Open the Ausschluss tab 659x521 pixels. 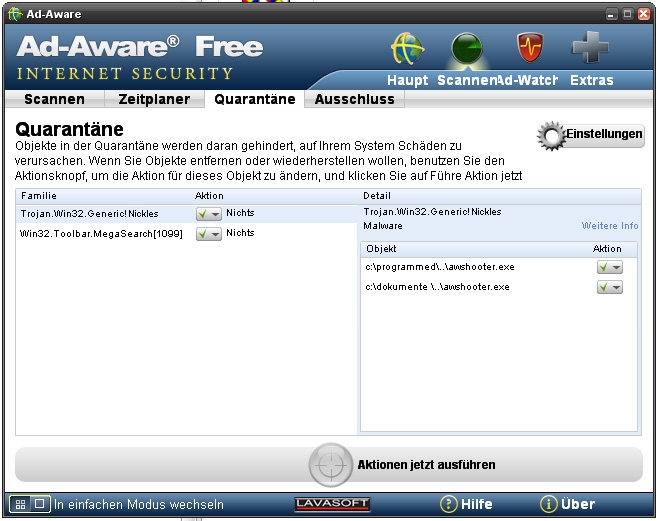pyautogui.click(x=354, y=99)
